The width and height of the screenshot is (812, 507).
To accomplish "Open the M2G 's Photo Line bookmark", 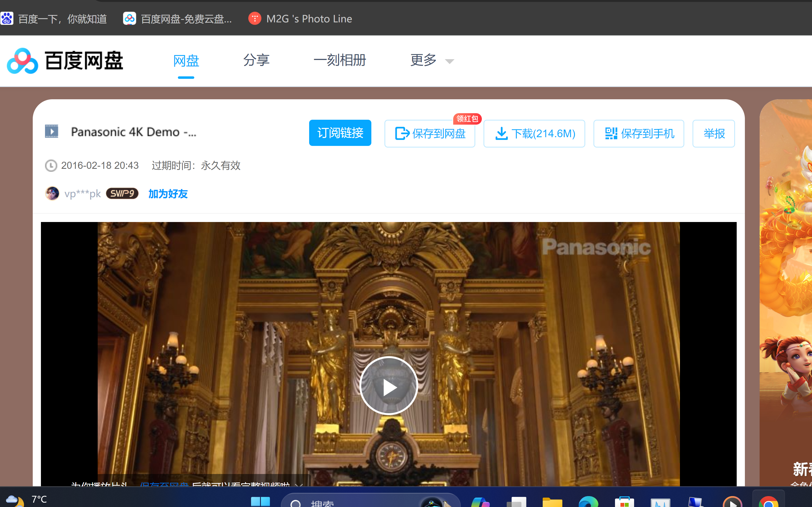I will pos(300,19).
